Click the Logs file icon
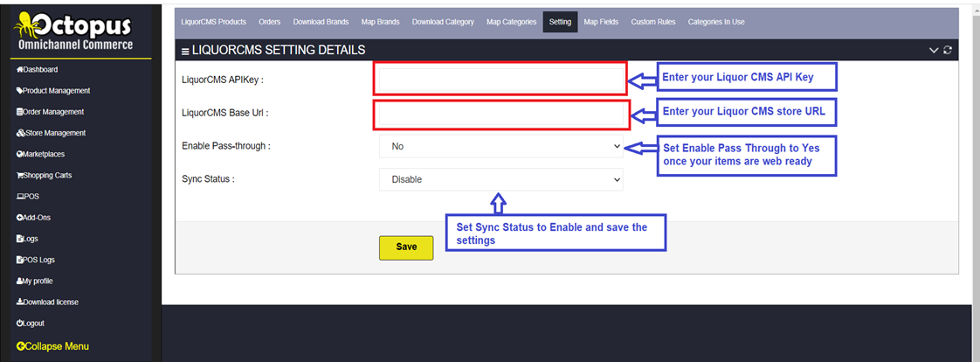980x362 pixels. pyautogui.click(x=20, y=239)
